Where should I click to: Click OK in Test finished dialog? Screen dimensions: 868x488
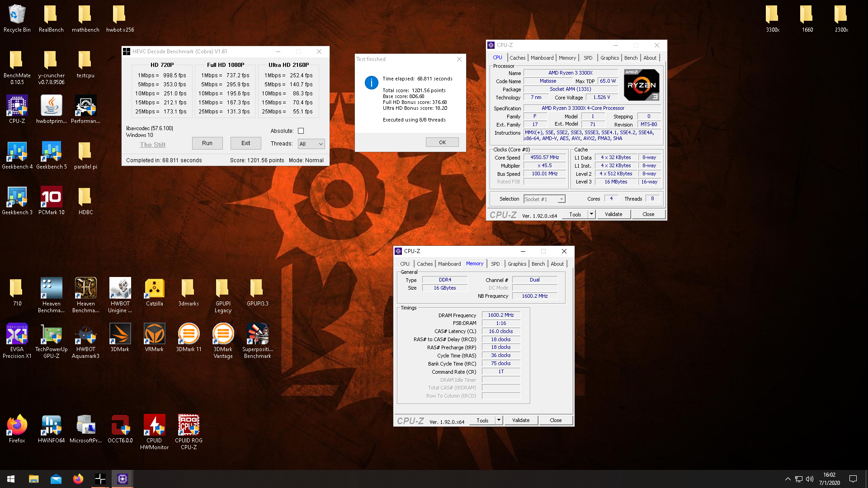[x=442, y=142]
